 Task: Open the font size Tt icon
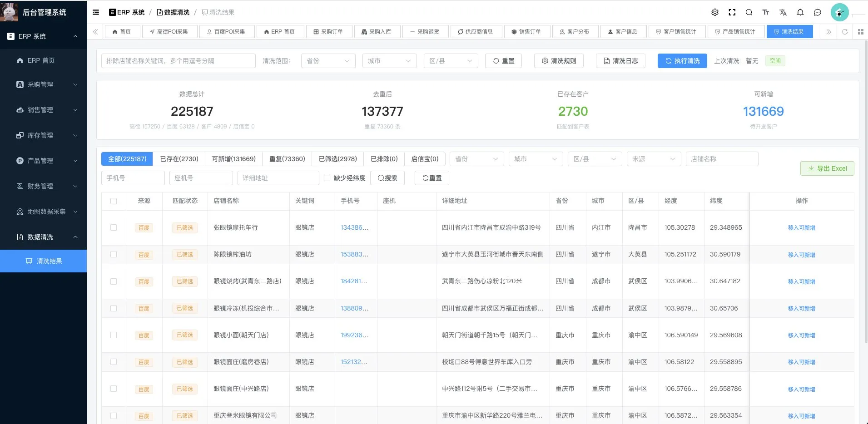766,12
